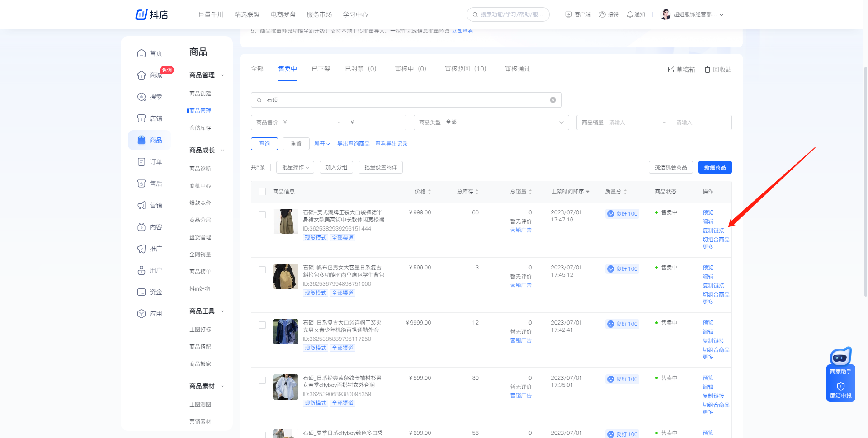The height and width of the screenshot is (438, 868).
Task: Clear the 石硕 search field text
Action: 552,100
